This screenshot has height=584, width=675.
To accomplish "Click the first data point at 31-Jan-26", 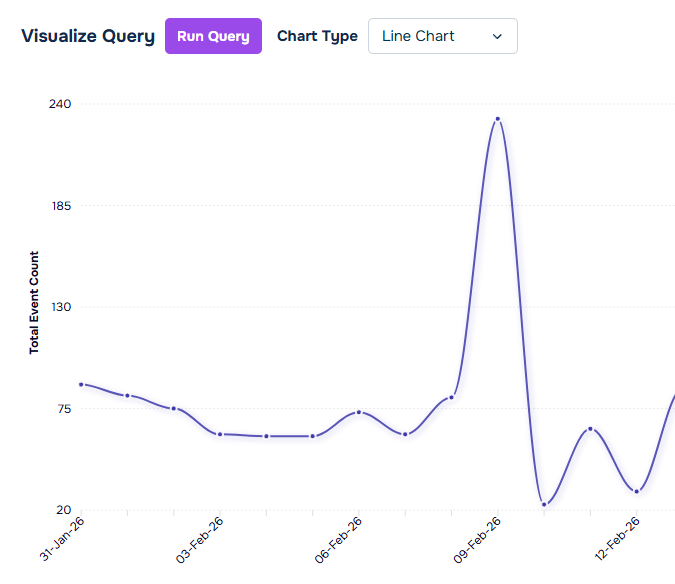I will coord(81,384).
